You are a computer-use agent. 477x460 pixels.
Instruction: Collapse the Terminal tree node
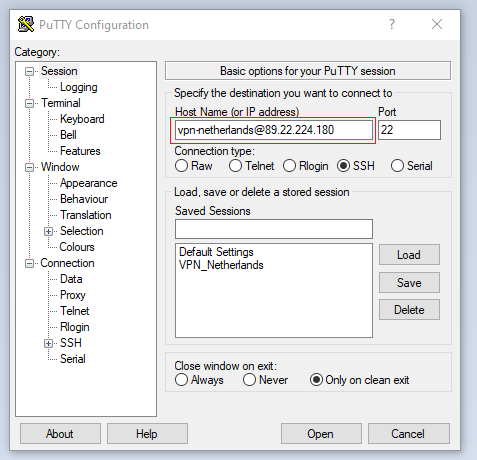coord(29,103)
